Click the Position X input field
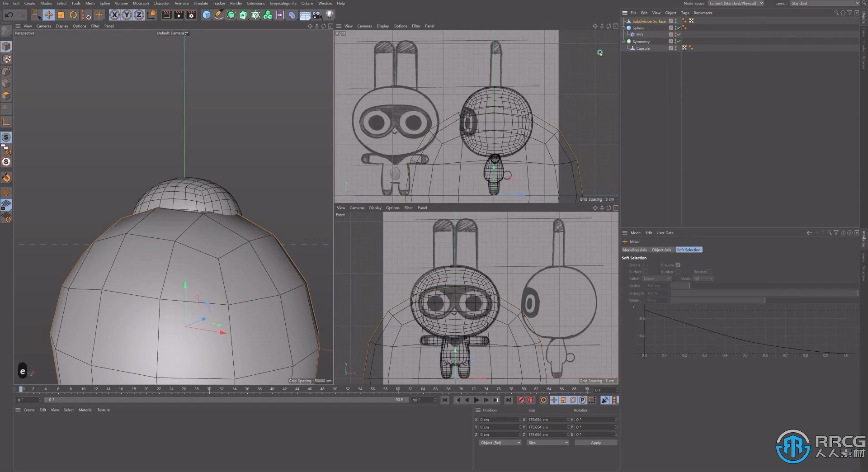868x472 pixels. click(x=500, y=420)
